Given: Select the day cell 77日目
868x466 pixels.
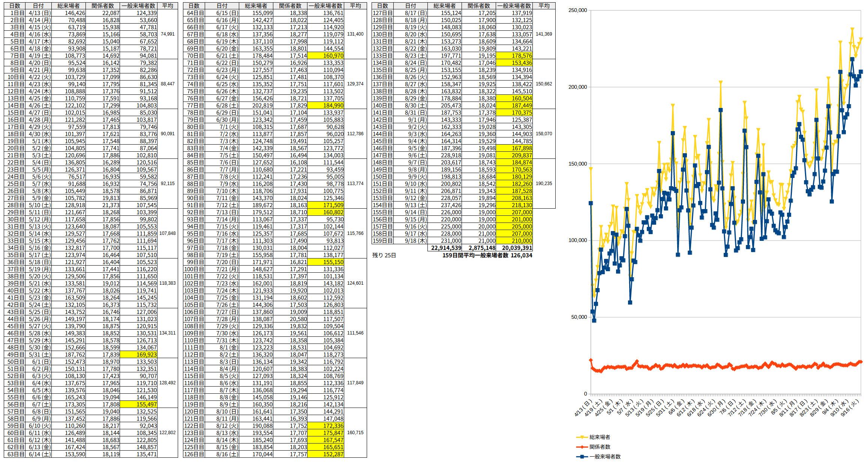Looking at the screenshot, I should pos(194,106).
